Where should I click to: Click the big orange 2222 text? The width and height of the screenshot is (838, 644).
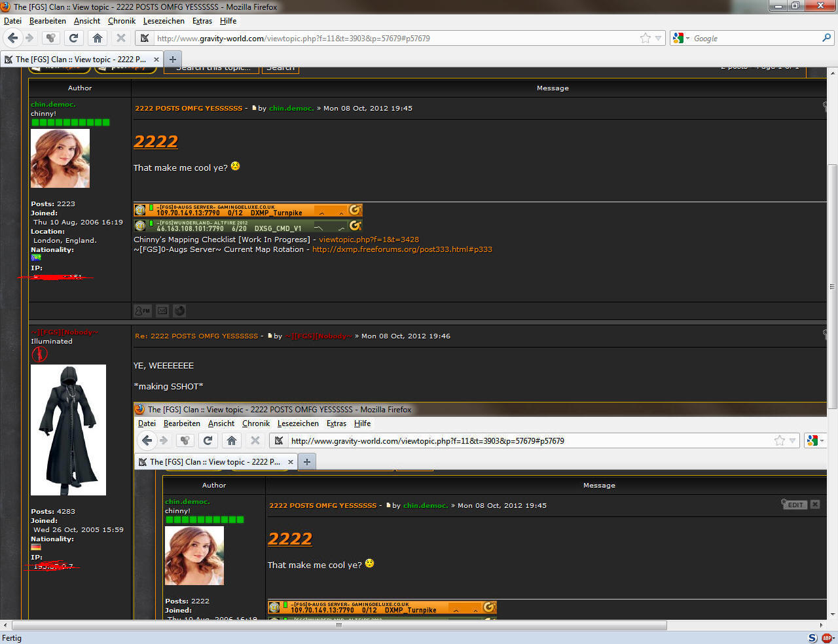156,141
